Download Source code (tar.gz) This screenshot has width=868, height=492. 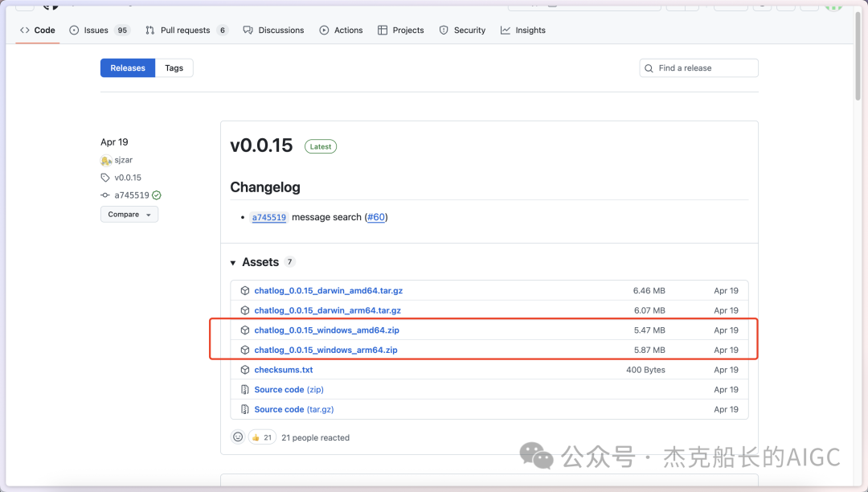[x=294, y=409]
